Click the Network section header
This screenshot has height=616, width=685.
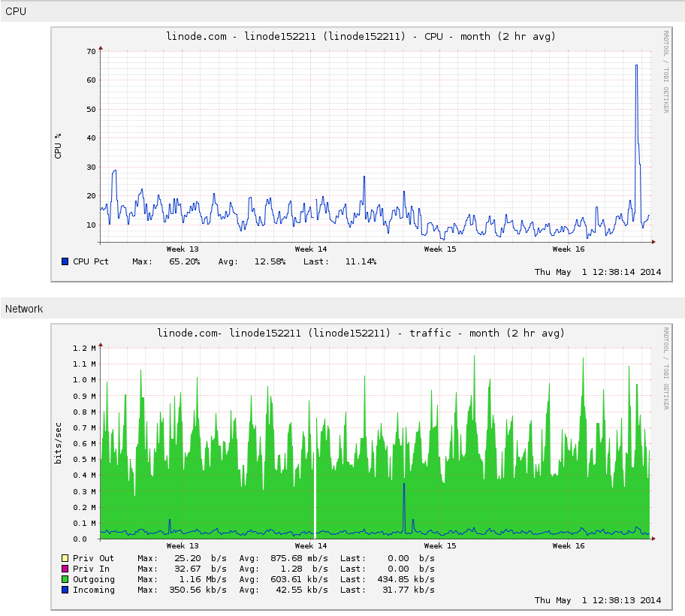tap(24, 309)
